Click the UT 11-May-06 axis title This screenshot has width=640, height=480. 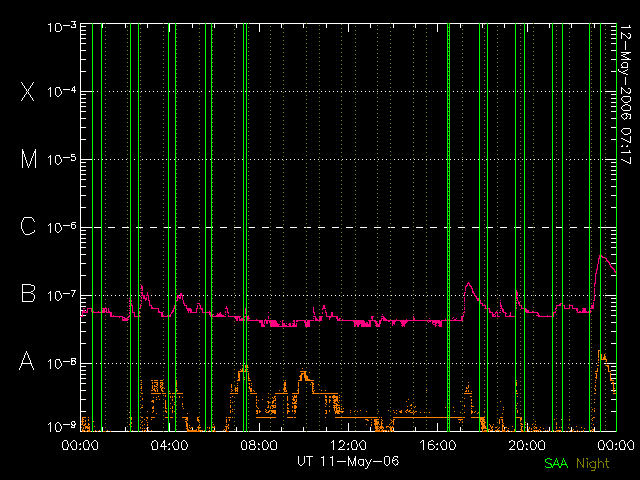(348, 461)
